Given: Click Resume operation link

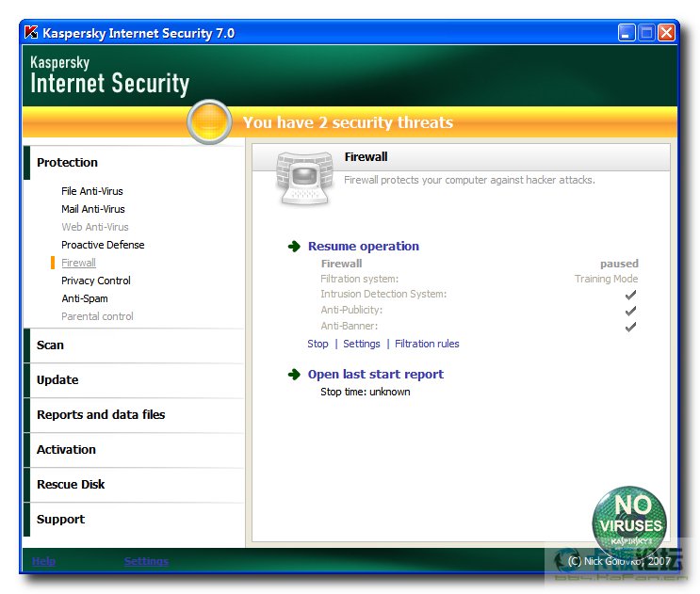Looking at the screenshot, I should click(364, 246).
